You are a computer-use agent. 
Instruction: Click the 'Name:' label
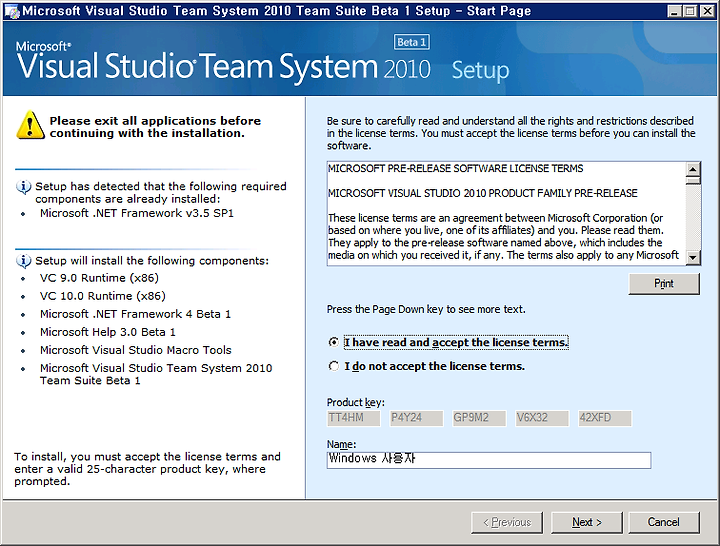click(342, 445)
